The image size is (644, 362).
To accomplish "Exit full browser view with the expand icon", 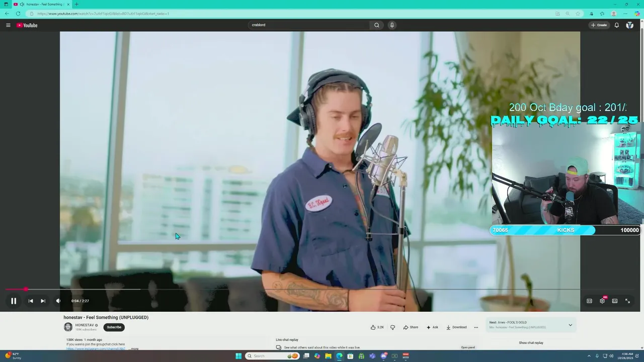I will click(x=627, y=301).
